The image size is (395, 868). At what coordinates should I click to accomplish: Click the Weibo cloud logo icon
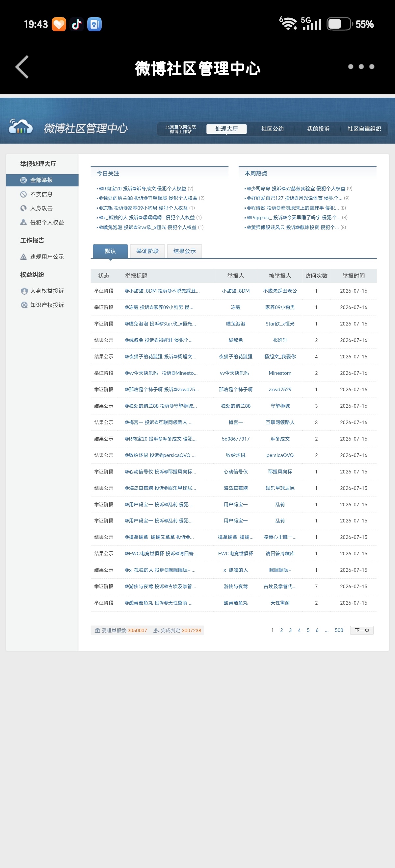pyautogui.click(x=21, y=126)
